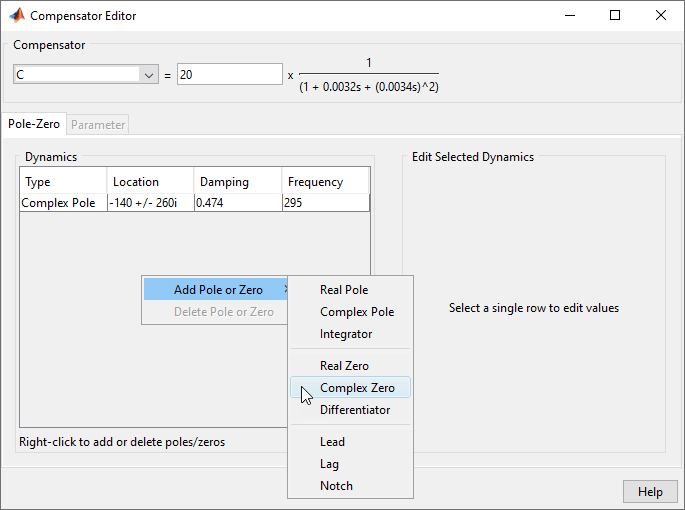Select Real Zero in the submenu

(344, 366)
